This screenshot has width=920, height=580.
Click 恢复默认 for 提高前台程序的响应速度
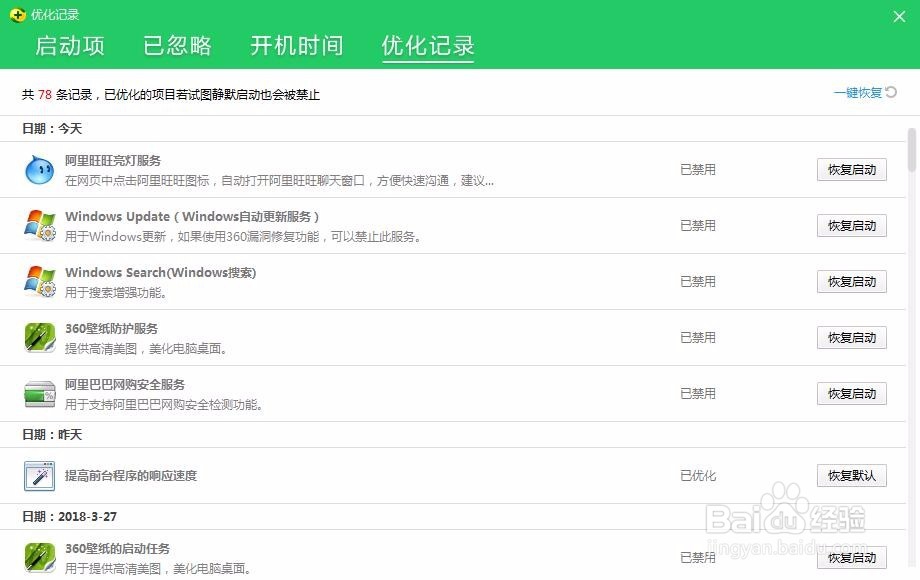click(851, 476)
